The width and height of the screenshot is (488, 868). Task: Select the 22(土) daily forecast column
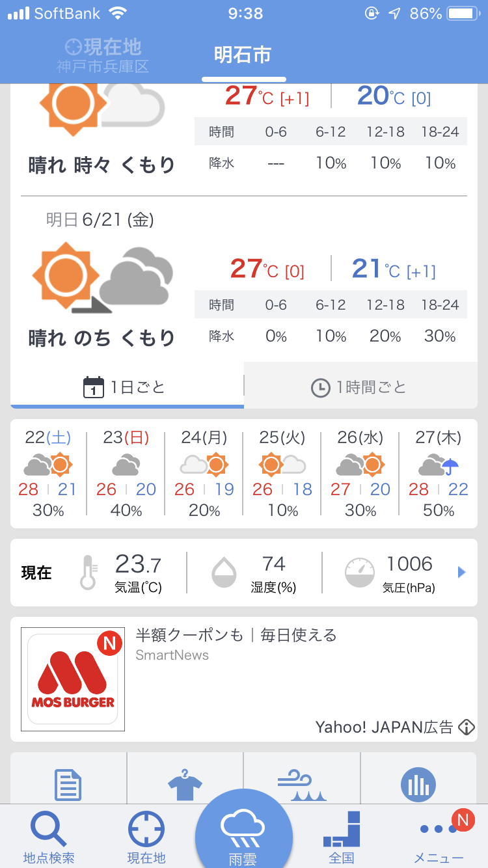[48, 473]
